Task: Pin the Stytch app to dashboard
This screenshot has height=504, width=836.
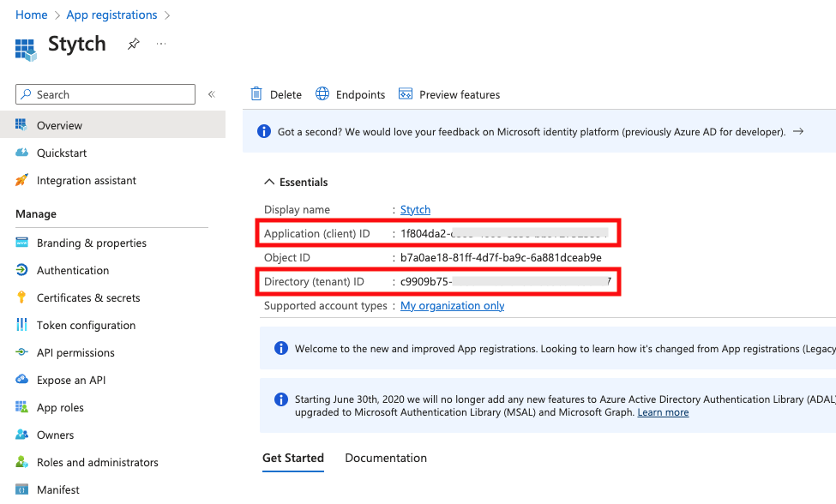Action: tap(133, 44)
